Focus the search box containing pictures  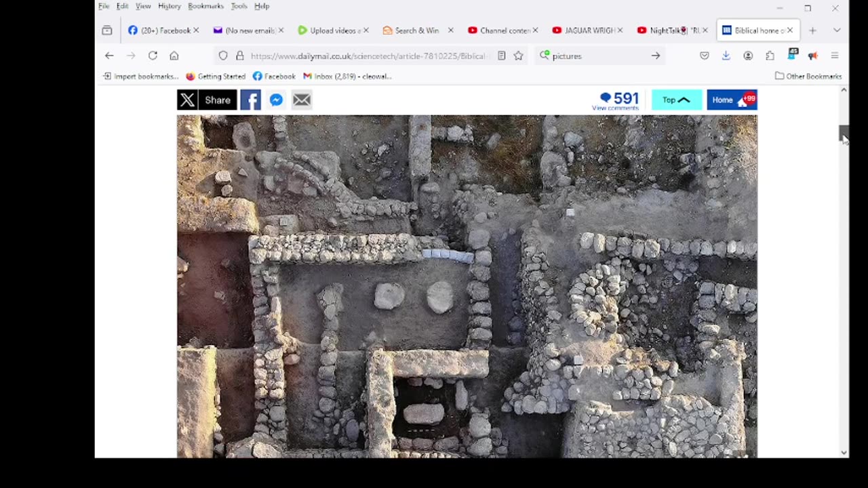(x=599, y=56)
